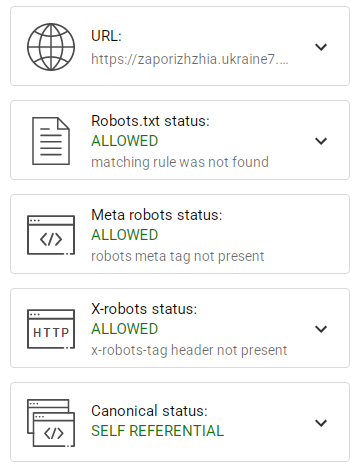The image size is (363, 473).
Task: Click the X-robots HTTP icon
Action: pos(51,329)
